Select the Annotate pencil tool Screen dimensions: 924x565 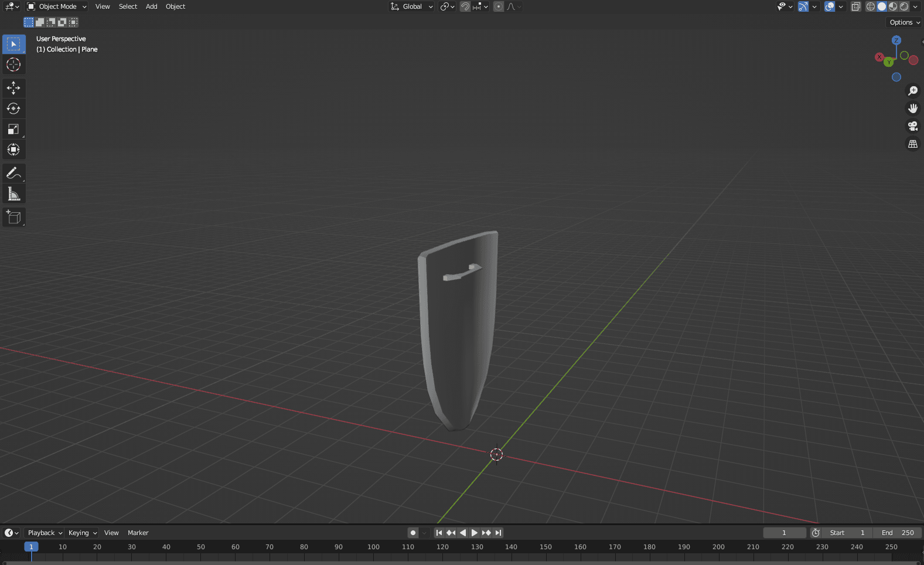(13, 173)
